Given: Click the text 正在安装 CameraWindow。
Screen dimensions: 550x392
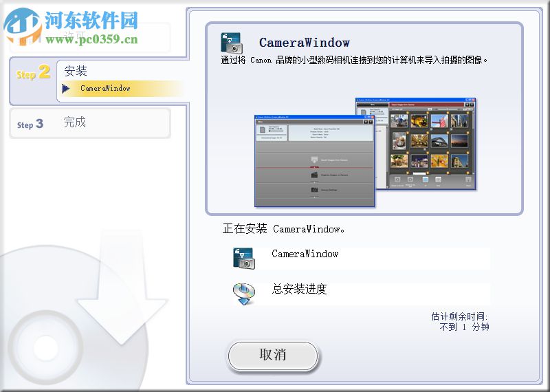Looking at the screenshot, I should tap(284, 229).
